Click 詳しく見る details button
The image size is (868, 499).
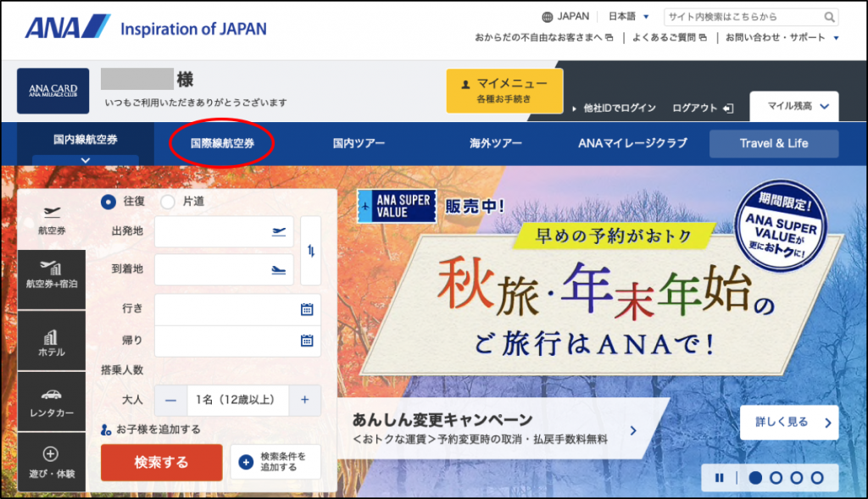[x=789, y=423]
